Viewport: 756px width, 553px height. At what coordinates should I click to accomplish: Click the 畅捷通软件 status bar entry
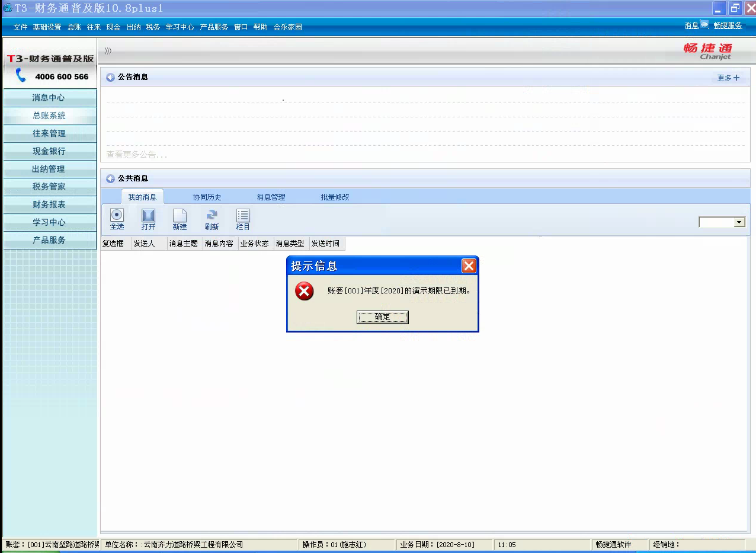tap(619, 545)
